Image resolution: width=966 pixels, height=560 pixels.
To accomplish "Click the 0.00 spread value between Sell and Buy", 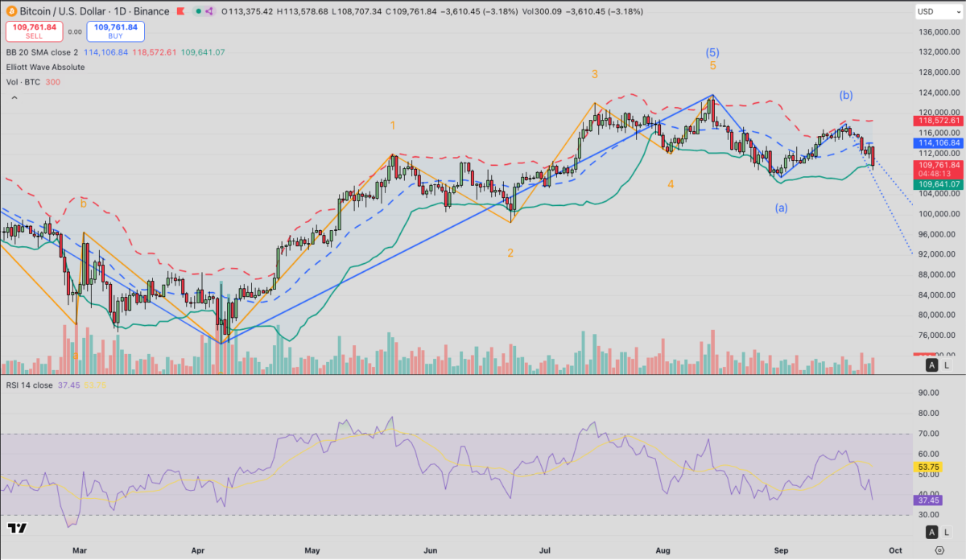I will [x=74, y=32].
